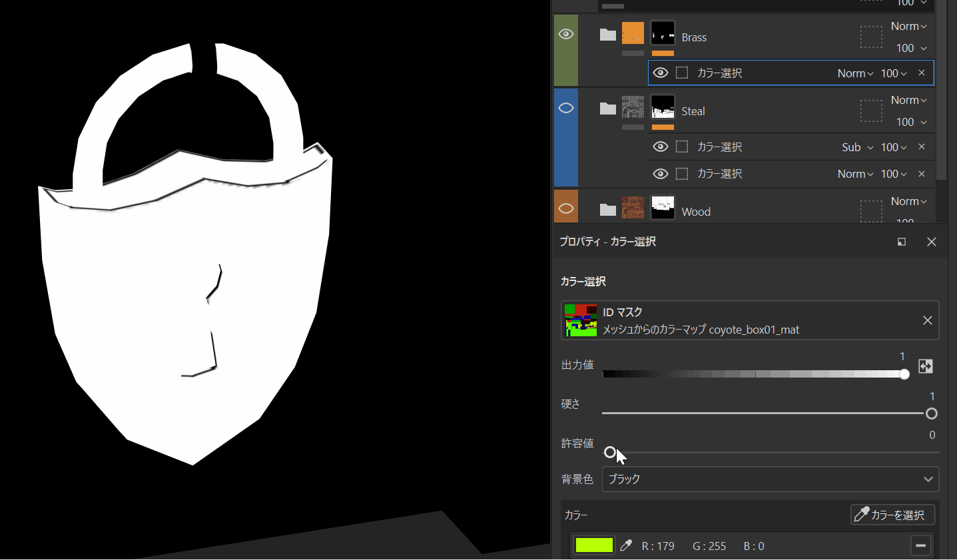Open Brass layer Norm blend mode dropdown

coord(908,27)
